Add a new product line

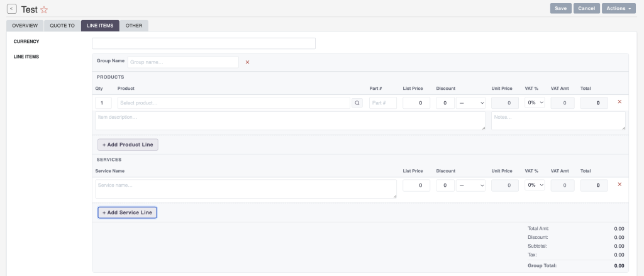click(128, 145)
